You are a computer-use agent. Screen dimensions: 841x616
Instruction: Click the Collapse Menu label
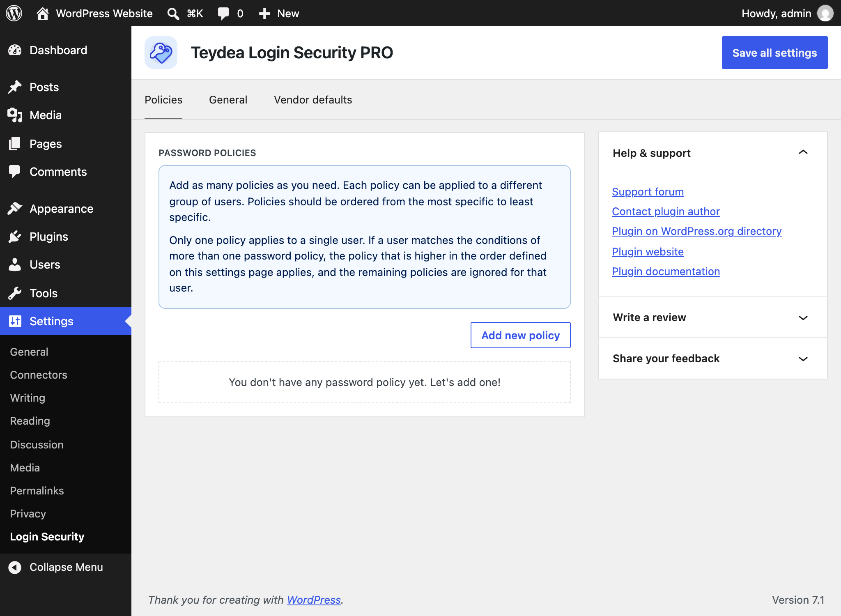click(66, 567)
